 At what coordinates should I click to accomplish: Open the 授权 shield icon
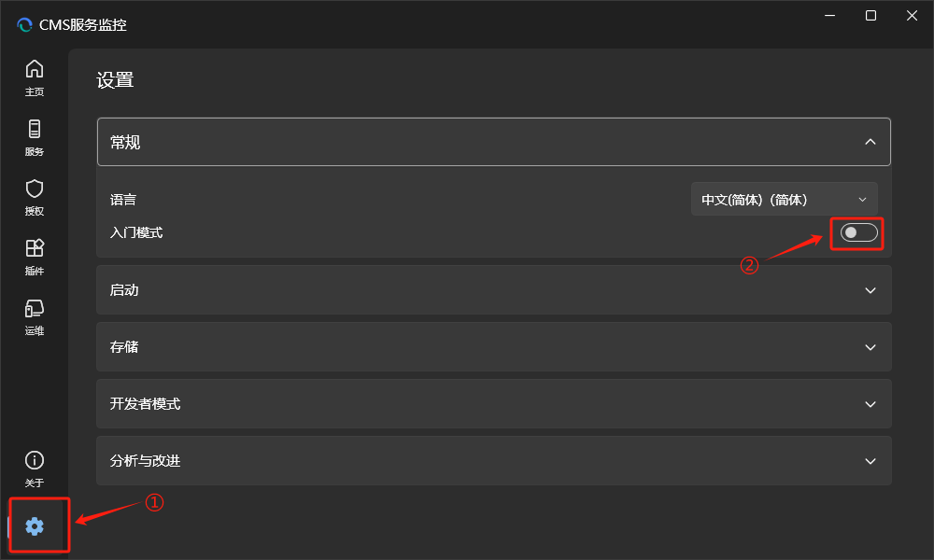tap(35, 189)
